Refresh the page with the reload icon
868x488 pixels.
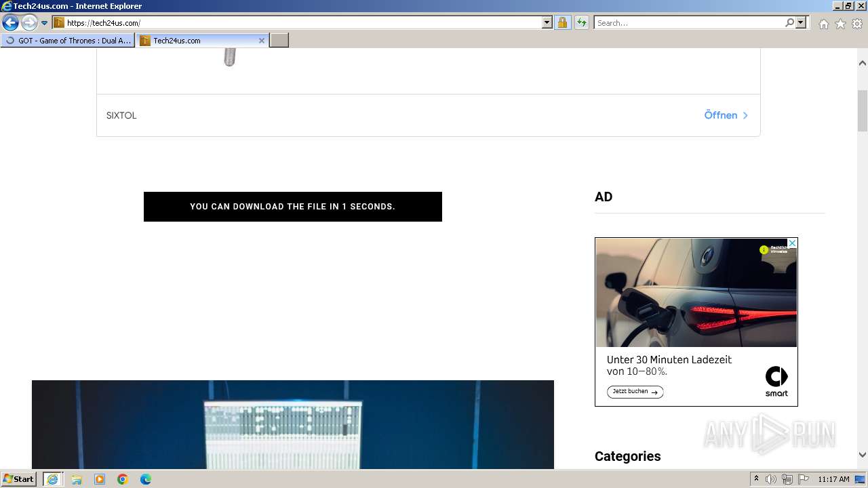[581, 22]
